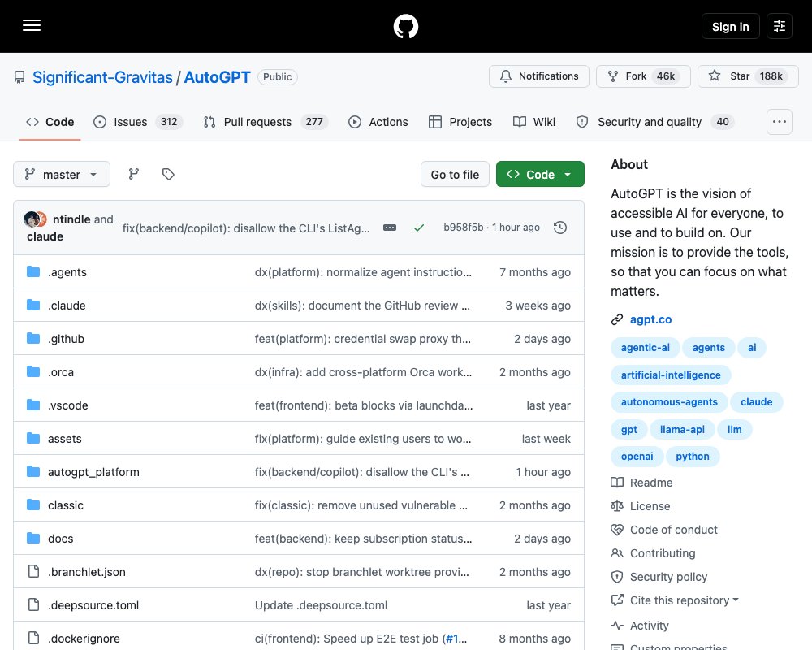Open the License link in About
Image resolution: width=812 pixels, height=650 pixels.
641,506
